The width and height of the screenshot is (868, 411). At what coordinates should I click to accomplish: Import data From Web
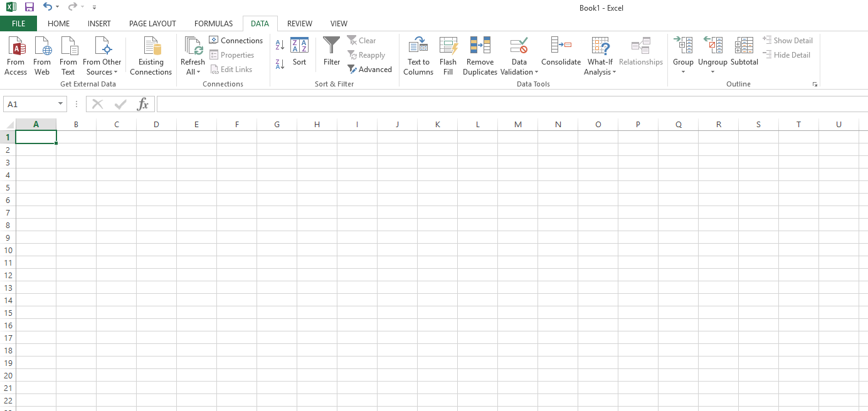click(42, 56)
